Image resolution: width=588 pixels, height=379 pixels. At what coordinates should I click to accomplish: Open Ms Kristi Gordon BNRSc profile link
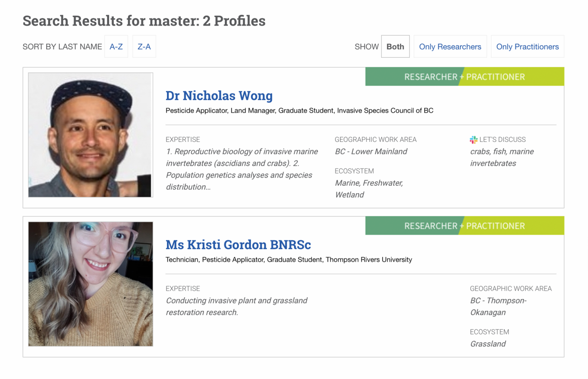(x=238, y=245)
